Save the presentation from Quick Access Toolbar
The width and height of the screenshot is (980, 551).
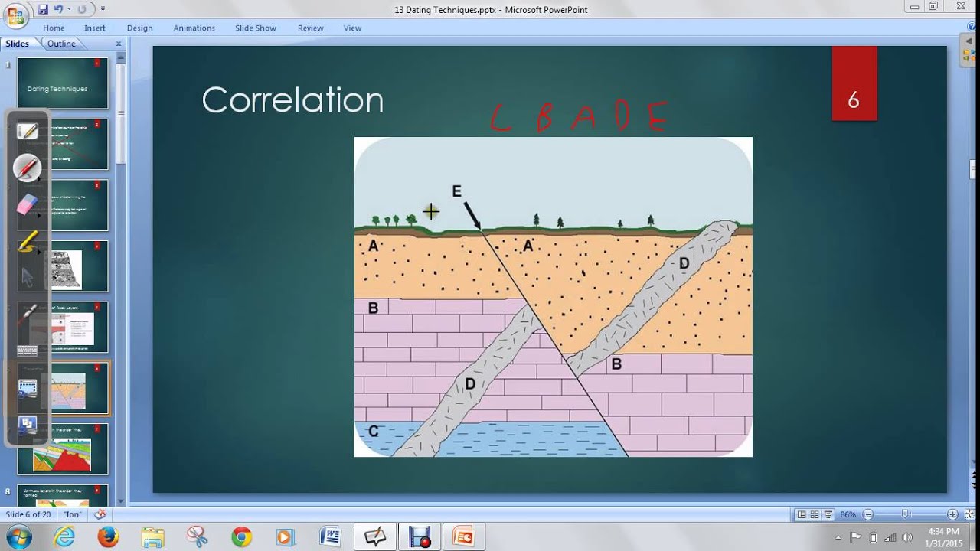43,9
